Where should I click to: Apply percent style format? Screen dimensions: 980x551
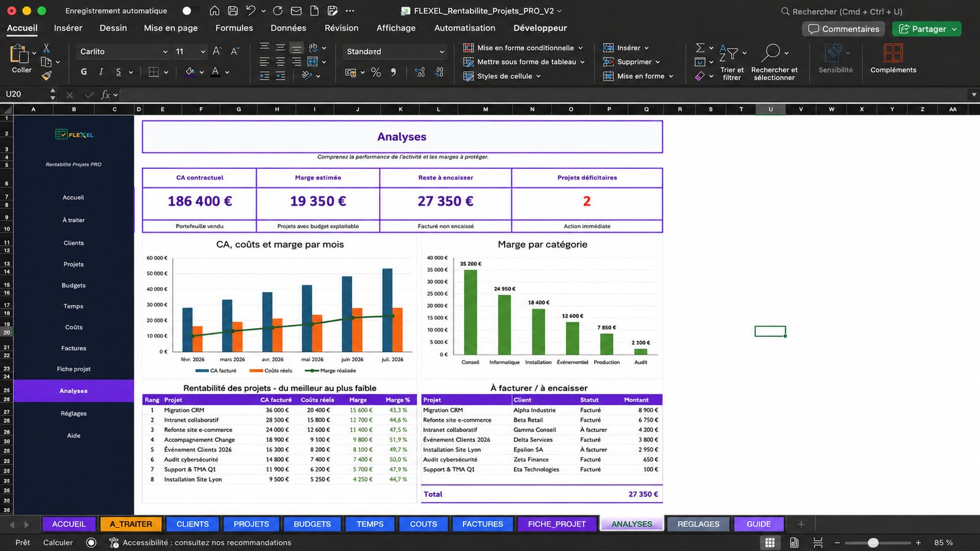pos(375,72)
